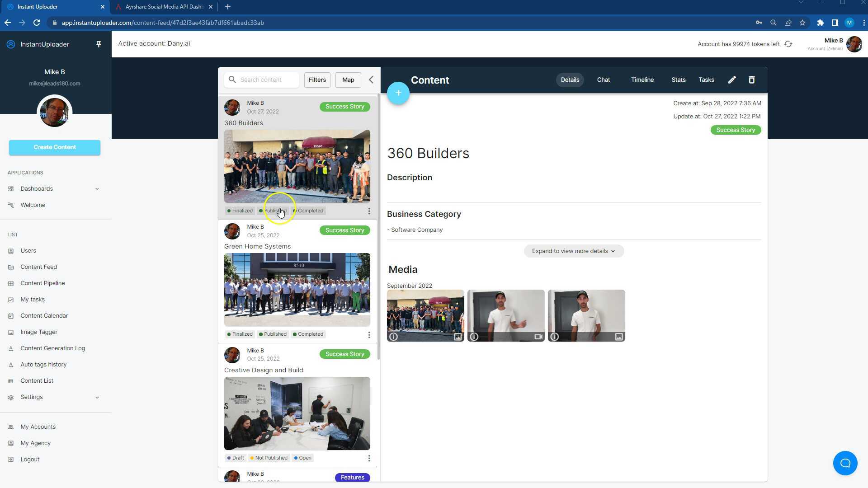Viewport: 868px width, 488px height.
Task: Click the trash delete content icon
Action: (751, 80)
